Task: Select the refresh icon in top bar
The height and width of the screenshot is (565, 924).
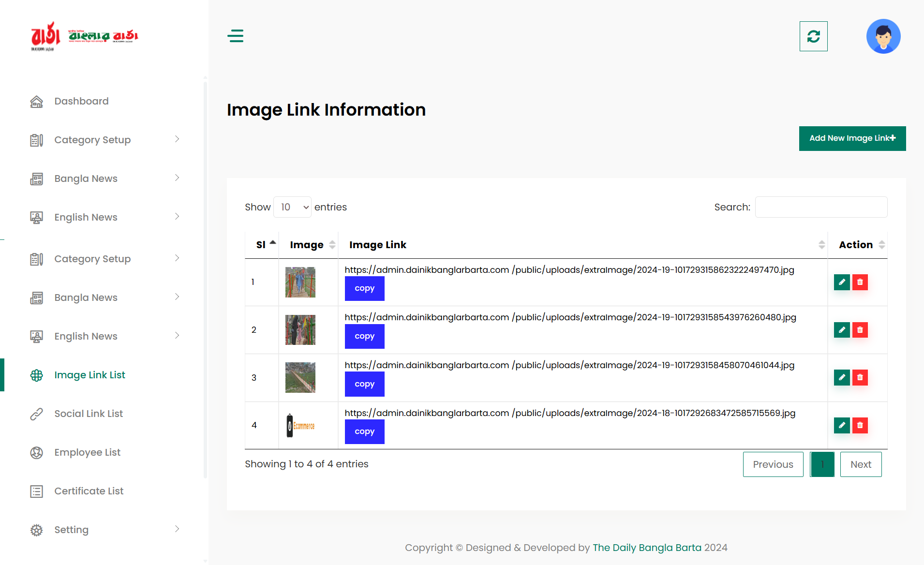Action: tap(813, 36)
